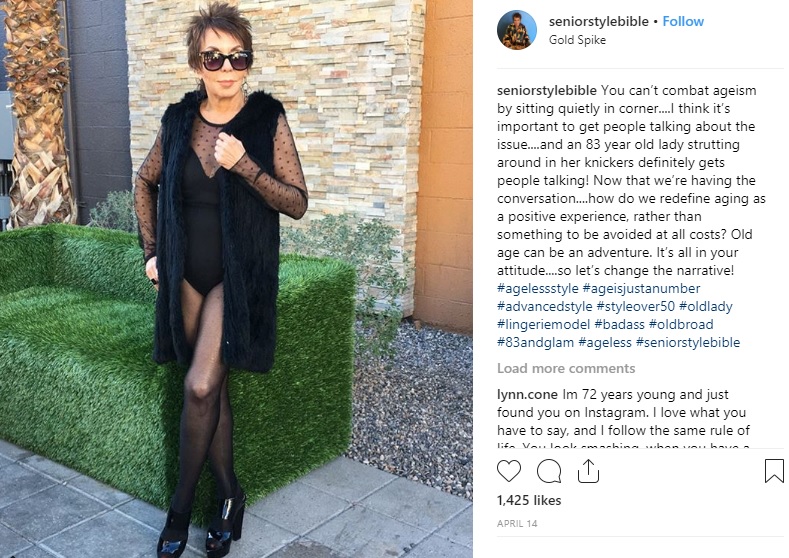789x558 pixels.
Task: Open seniorstylebible username in caption
Action: click(546, 91)
